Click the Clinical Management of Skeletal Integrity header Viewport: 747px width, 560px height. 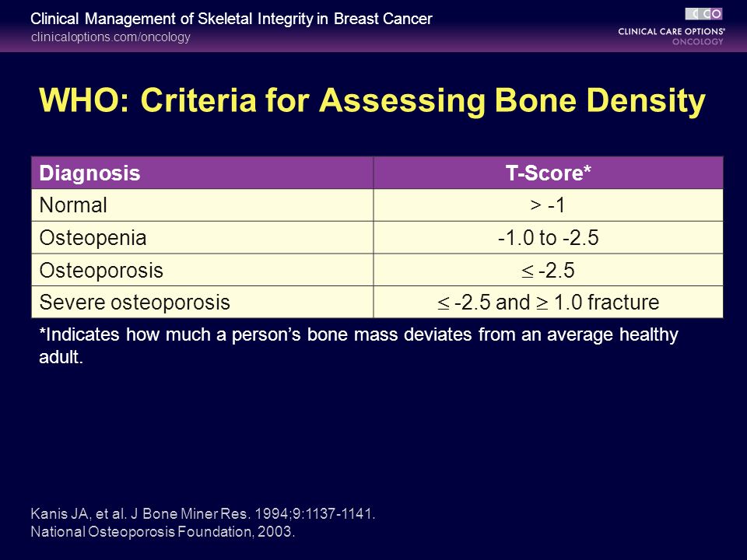point(232,19)
